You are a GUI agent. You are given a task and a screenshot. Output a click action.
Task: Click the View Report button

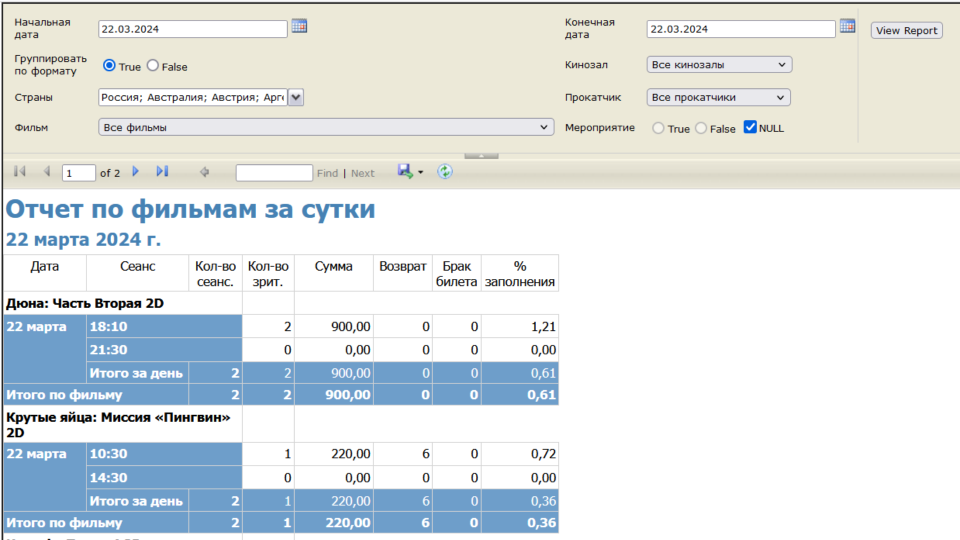point(906,31)
